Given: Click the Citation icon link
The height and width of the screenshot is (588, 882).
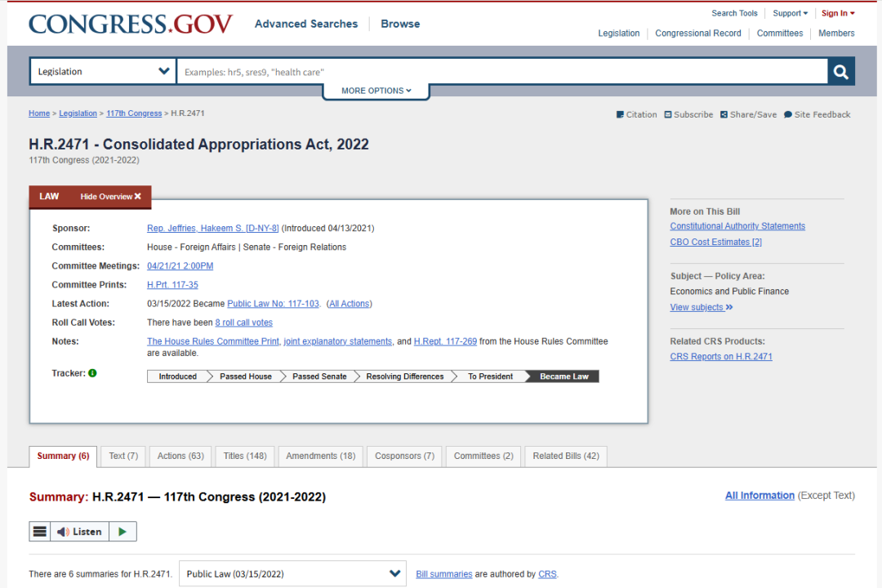Looking at the screenshot, I should 636,115.
